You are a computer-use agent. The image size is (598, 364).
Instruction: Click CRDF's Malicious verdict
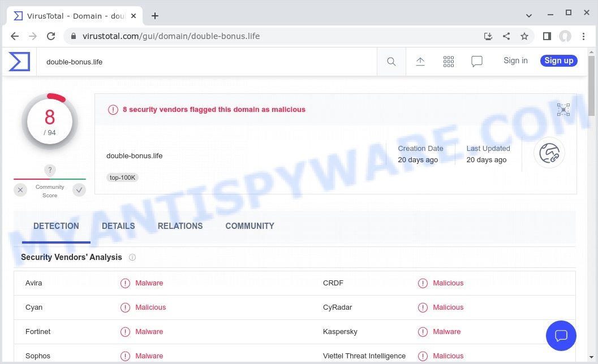[448, 283]
